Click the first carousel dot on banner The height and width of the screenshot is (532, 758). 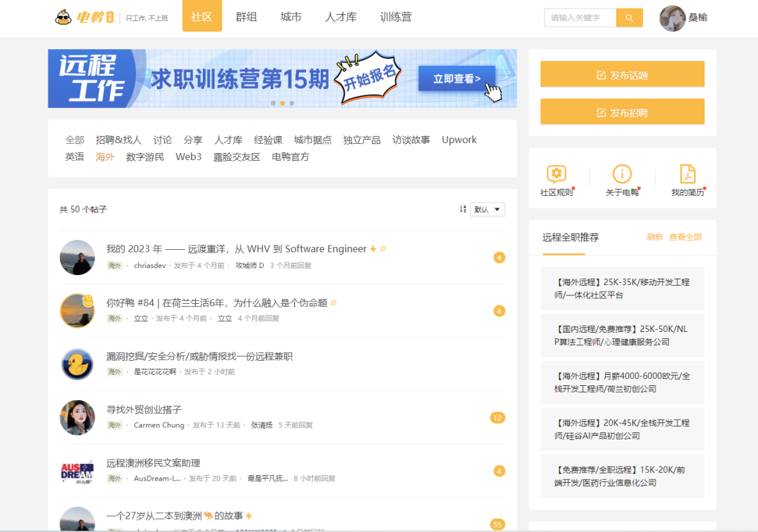click(273, 103)
